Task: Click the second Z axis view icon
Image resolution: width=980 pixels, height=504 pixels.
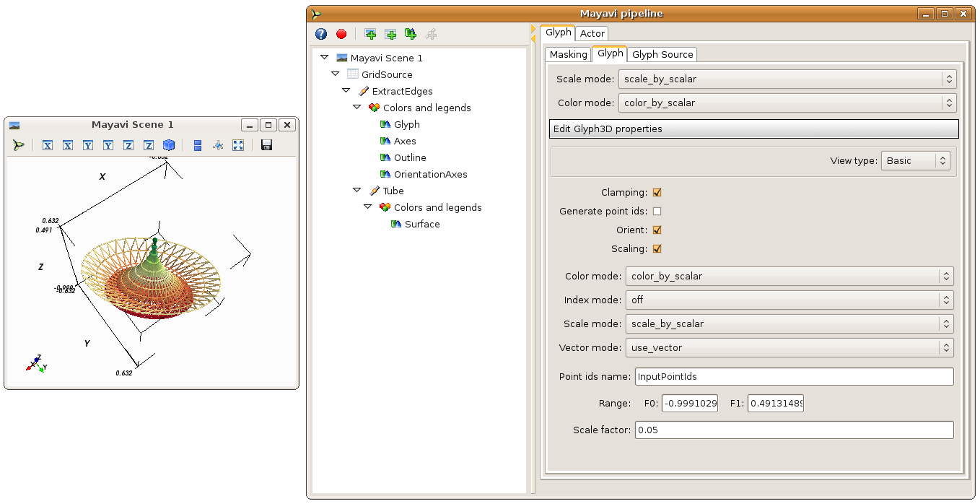Action: [149, 145]
